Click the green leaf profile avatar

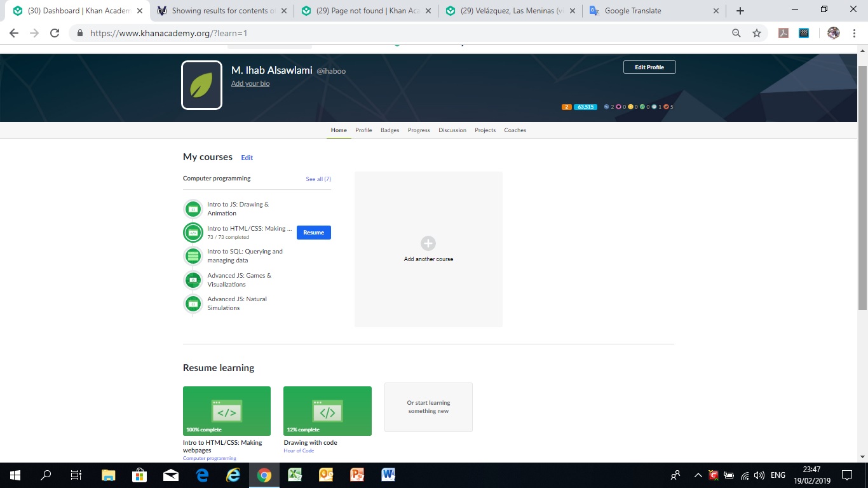coord(201,85)
